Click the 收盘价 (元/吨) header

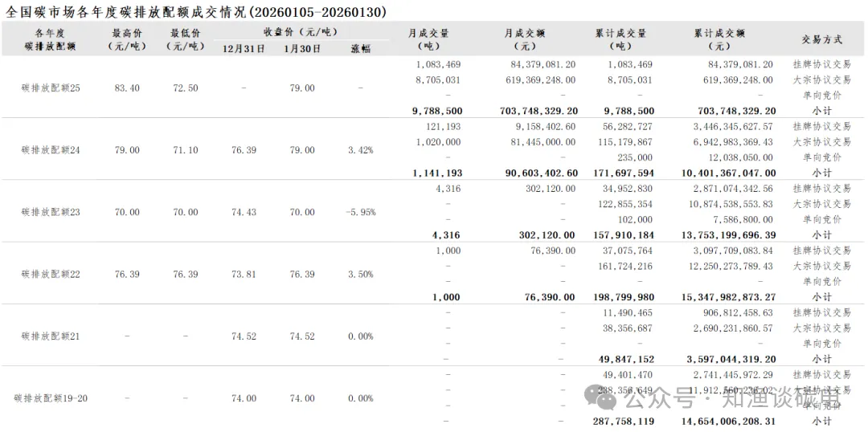[x=301, y=32]
